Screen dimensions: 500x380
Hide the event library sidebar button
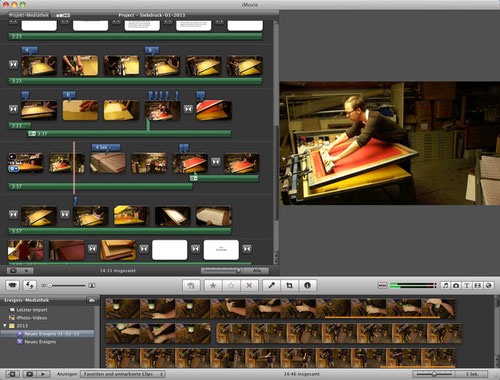coord(13,374)
